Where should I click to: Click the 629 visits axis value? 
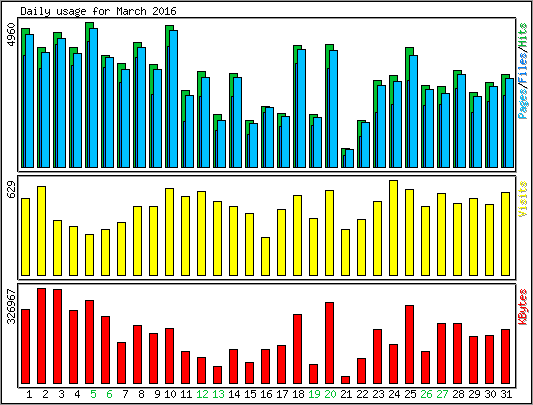pyautogui.click(x=12, y=190)
